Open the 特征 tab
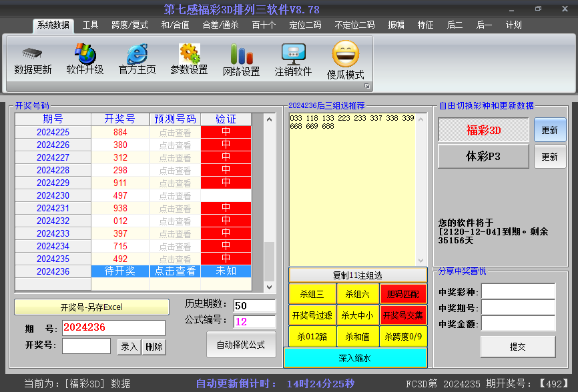This screenshot has width=578, height=392. pyautogui.click(x=425, y=25)
